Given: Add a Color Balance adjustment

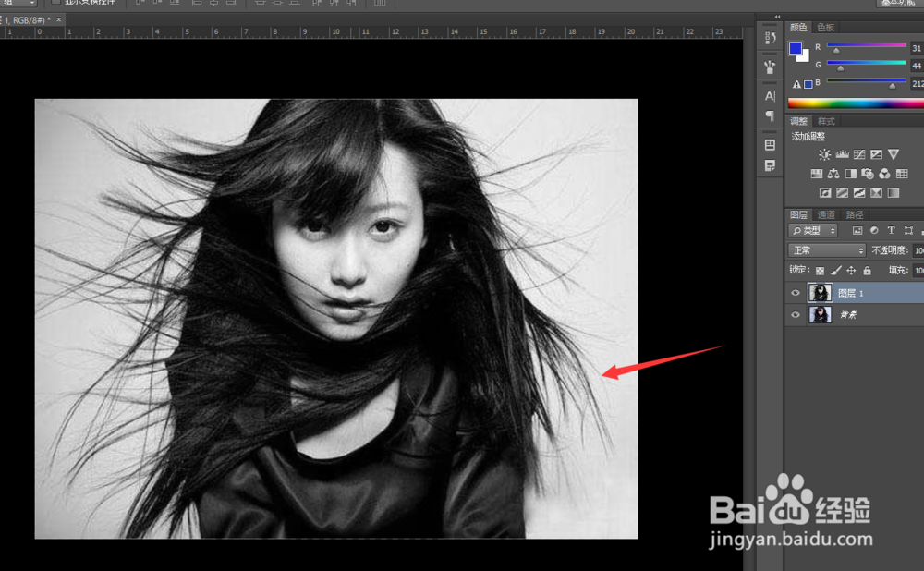Looking at the screenshot, I should [x=833, y=174].
